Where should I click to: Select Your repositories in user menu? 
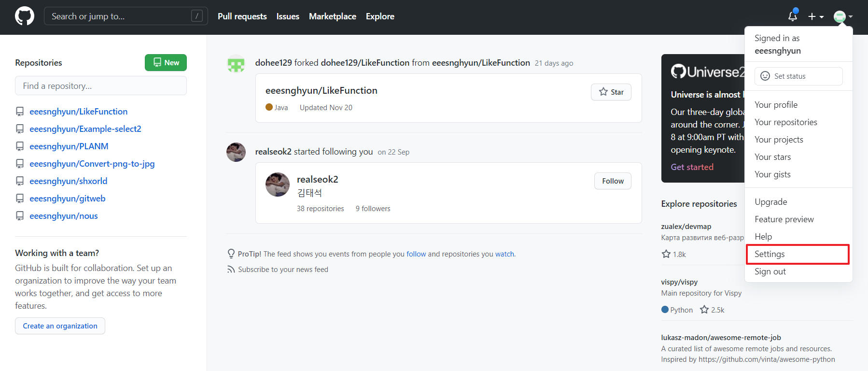[x=798, y=122]
